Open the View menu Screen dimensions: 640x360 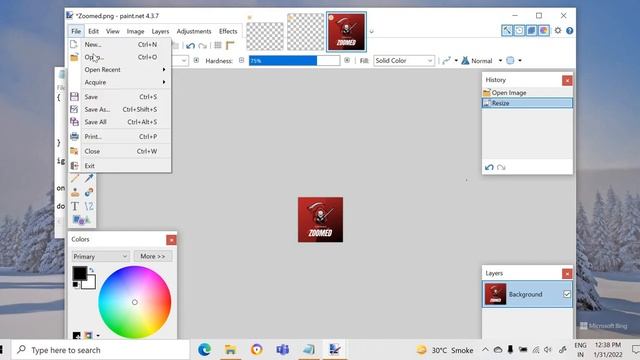(113, 31)
